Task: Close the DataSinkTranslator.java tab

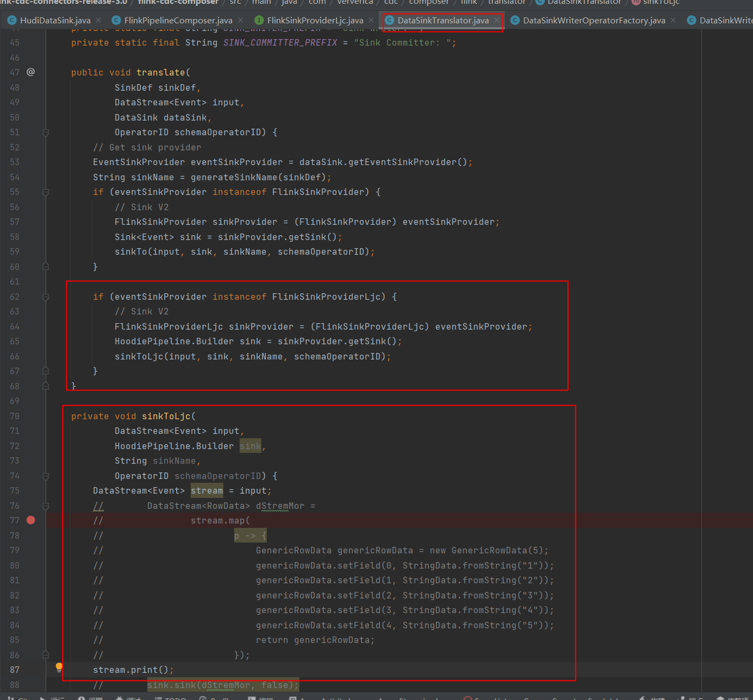Action: coord(497,20)
